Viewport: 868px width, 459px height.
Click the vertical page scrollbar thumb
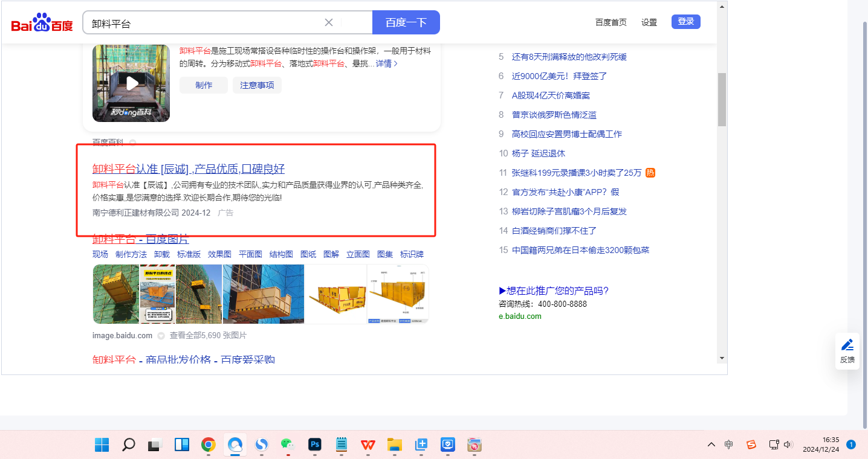(x=722, y=100)
